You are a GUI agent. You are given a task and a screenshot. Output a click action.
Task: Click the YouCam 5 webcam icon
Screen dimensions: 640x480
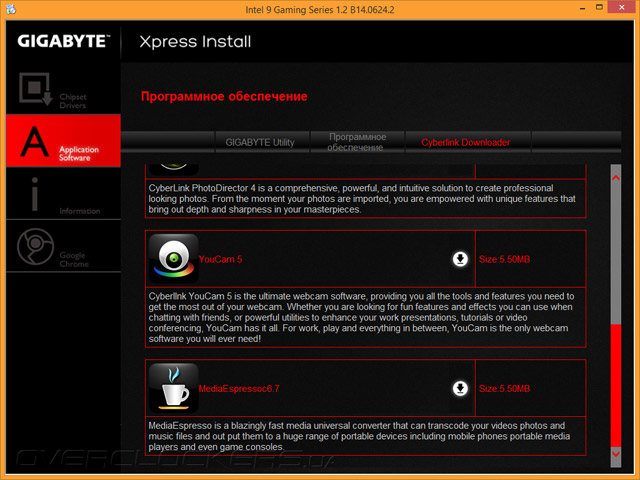click(x=173, y=259)
